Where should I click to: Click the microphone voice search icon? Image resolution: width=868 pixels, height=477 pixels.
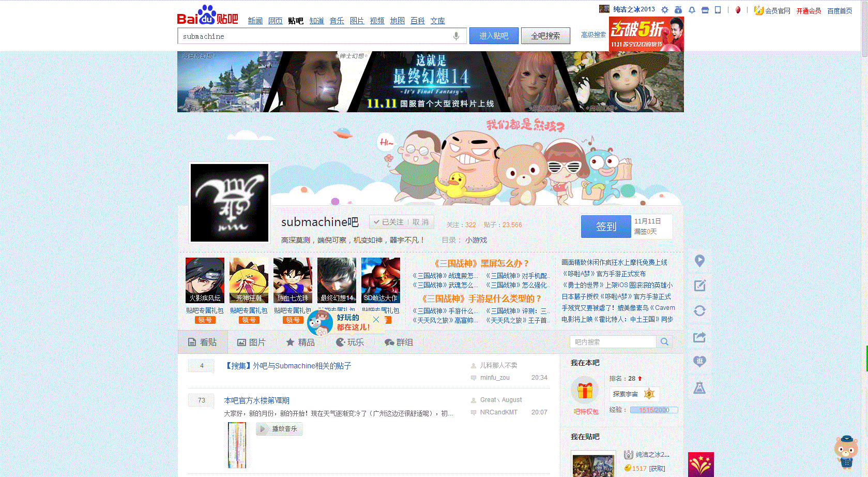(x=456, y=36)
